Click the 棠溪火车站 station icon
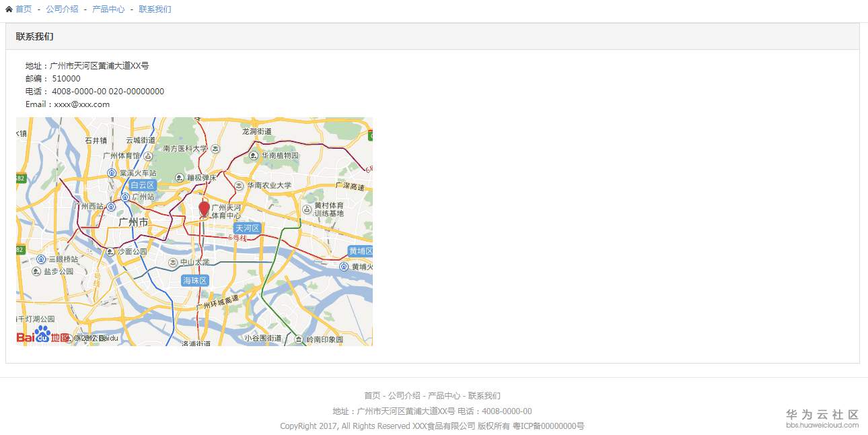Screen dimensions: 868x435 coord(112,173)
